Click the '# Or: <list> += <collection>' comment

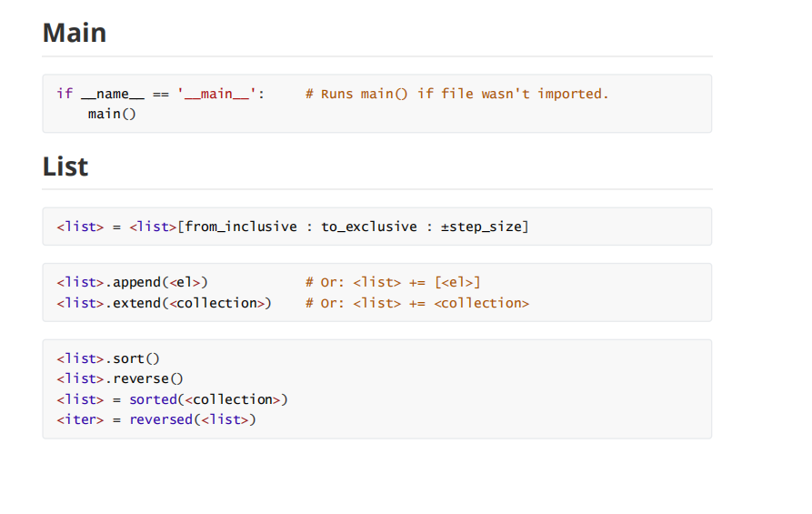(416, 303)
